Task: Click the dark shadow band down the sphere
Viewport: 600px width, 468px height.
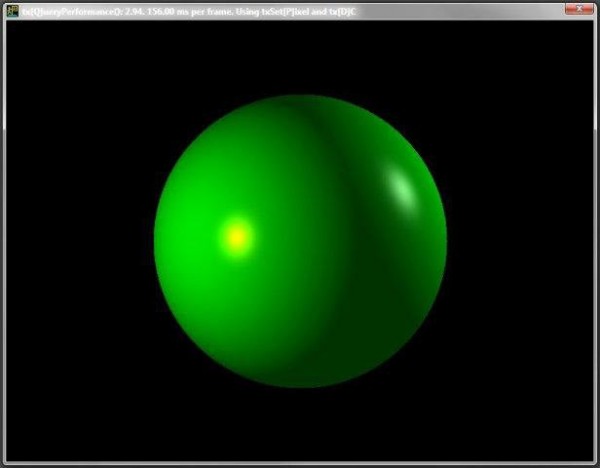Action: [335, 240]
